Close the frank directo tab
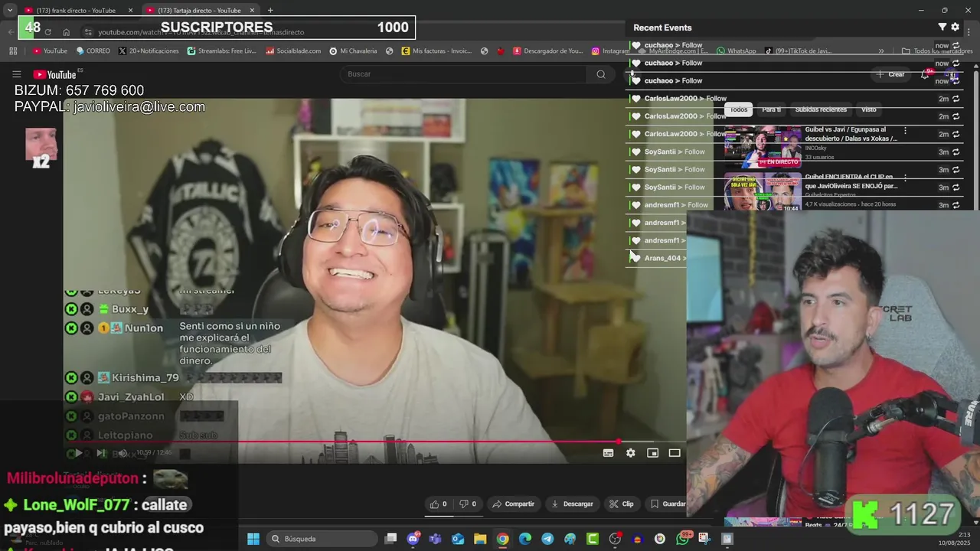Image resolution: width=980 pixels, height=551 pixels. pos(130,10)
